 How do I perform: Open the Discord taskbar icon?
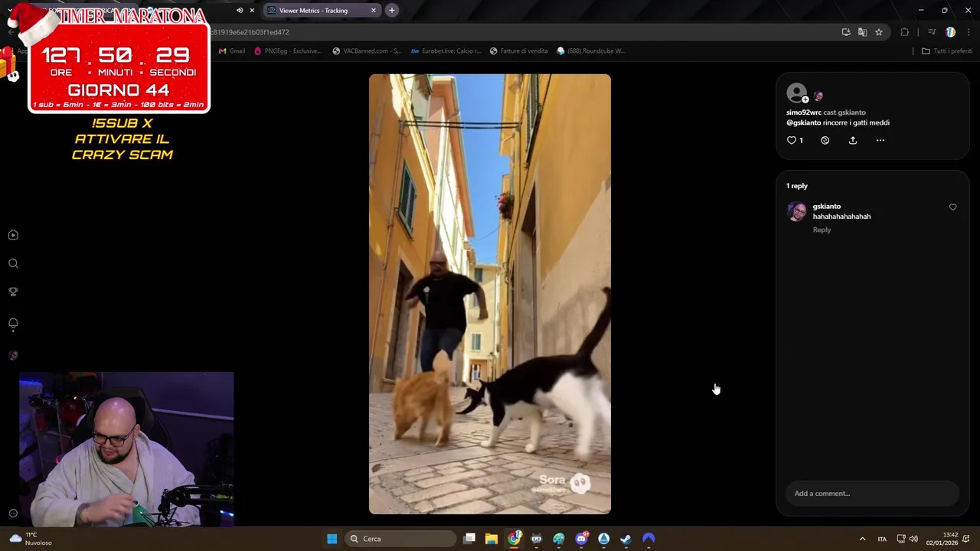(581, 539)
